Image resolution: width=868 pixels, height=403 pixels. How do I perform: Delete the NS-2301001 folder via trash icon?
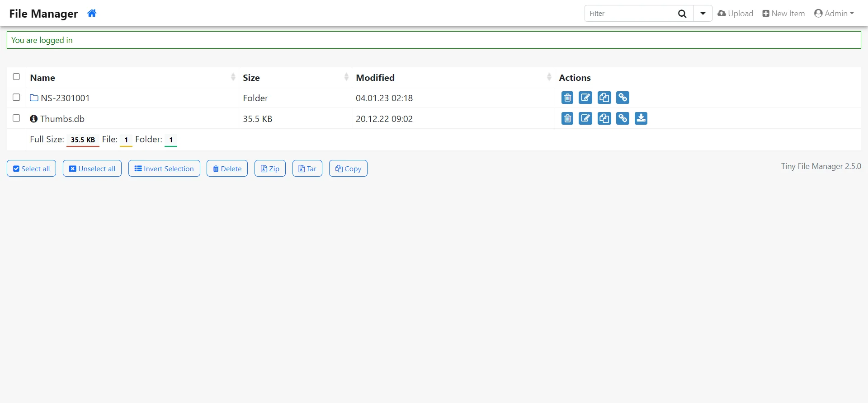point(567,98)
